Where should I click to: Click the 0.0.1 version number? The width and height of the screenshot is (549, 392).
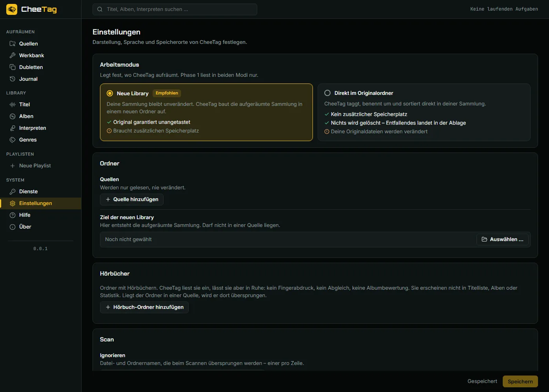[x=40, y=249]
